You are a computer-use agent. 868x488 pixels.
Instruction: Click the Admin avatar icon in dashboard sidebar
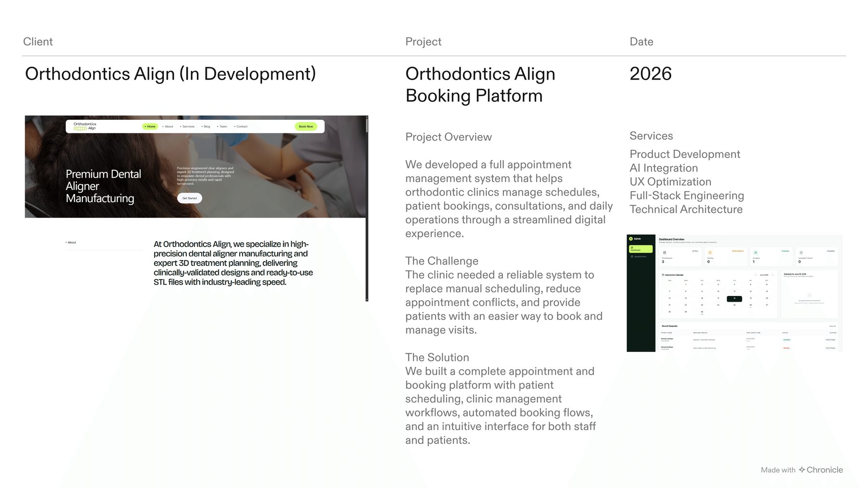[x=631, y=239]
